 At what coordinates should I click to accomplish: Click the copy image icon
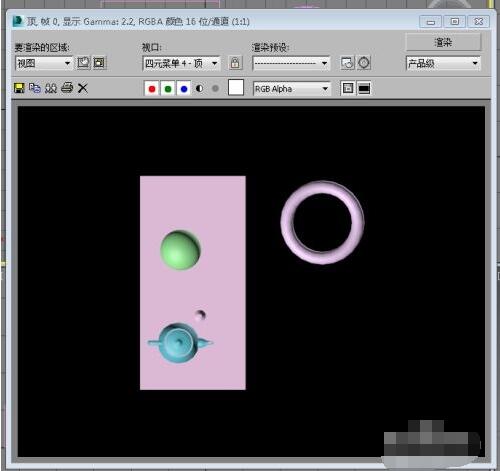(x=35, y=88)
